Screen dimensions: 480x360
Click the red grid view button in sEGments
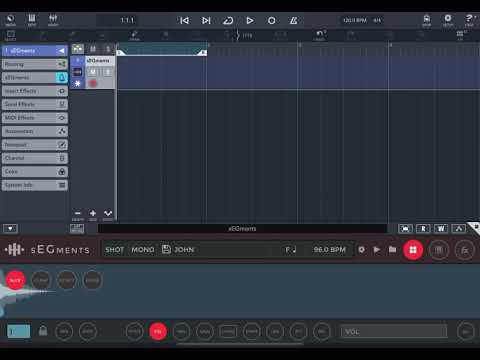pyautogui.click(x=413, y=250)
